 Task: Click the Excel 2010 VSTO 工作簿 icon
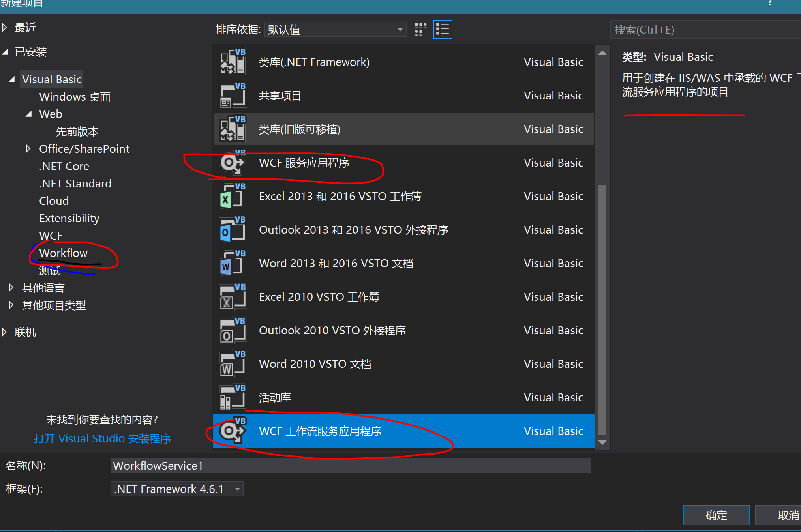click(233, 296)
